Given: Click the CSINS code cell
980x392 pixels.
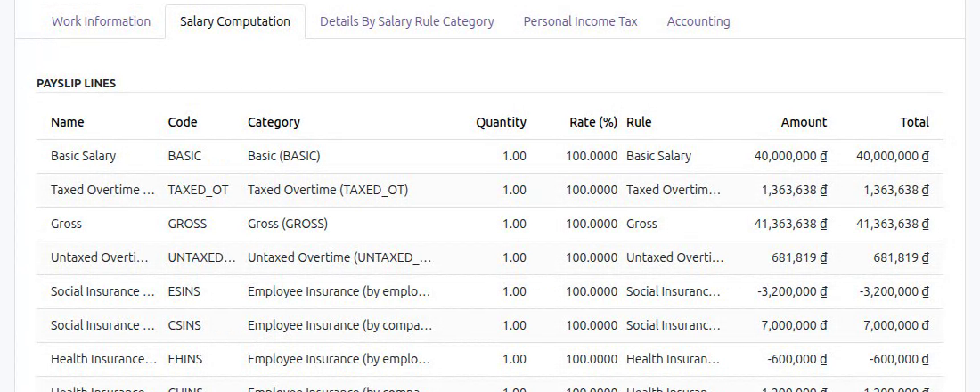Looking at the screenshot, I should [x=184, y=325].
